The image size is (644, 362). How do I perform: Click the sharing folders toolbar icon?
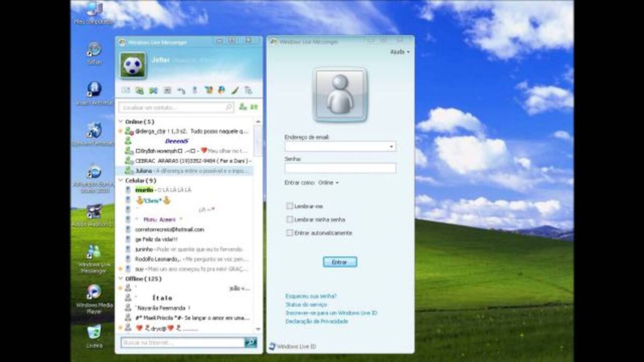coord(139,90)
